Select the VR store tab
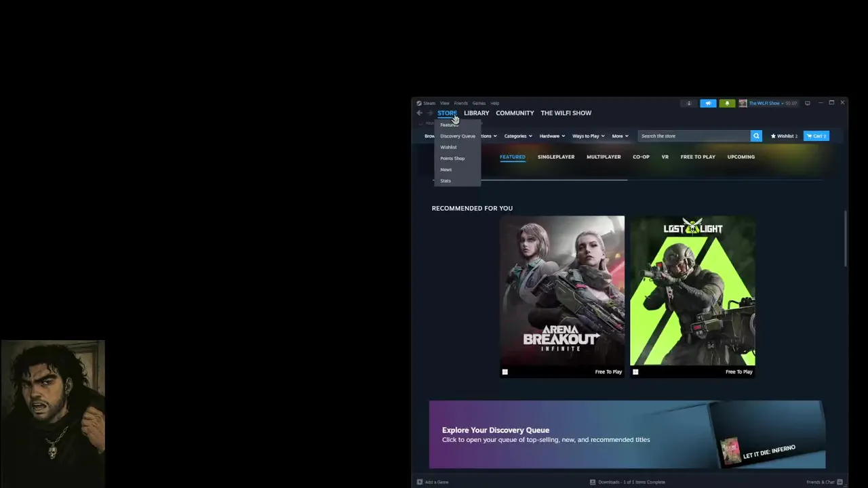This screenshot has height=488, width=868. (x=665, y=157)
